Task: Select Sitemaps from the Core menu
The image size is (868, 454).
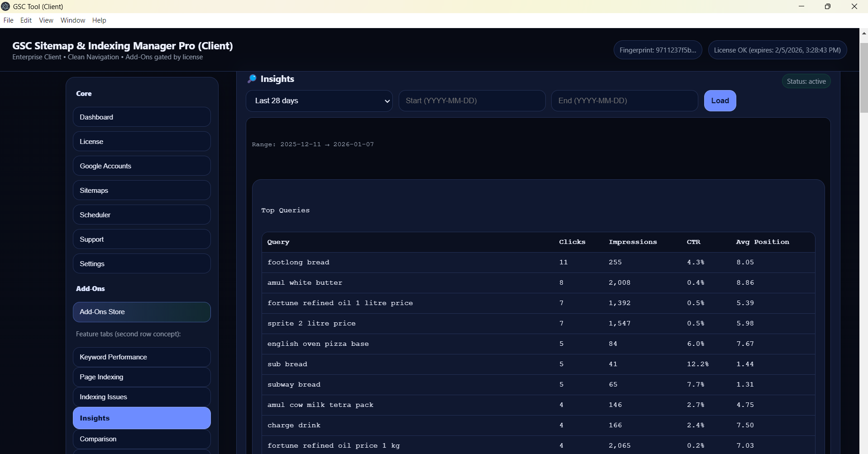Action: [142, 190]
